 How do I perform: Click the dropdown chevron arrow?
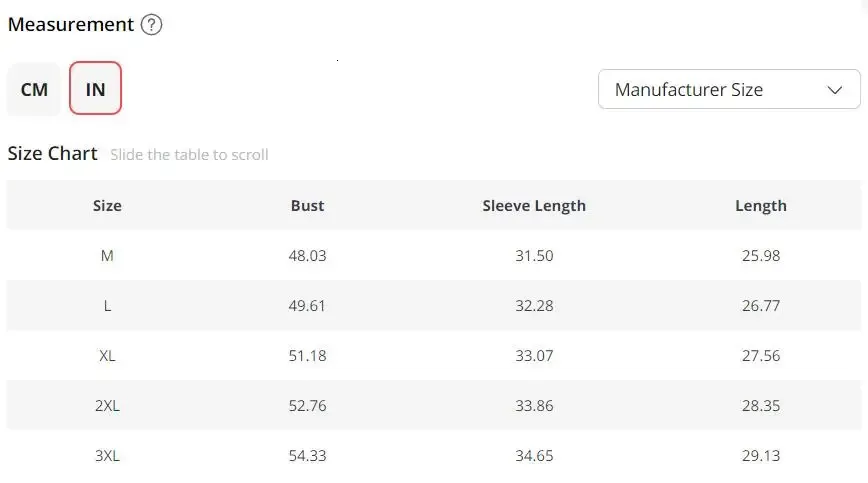tap(835, 90)
